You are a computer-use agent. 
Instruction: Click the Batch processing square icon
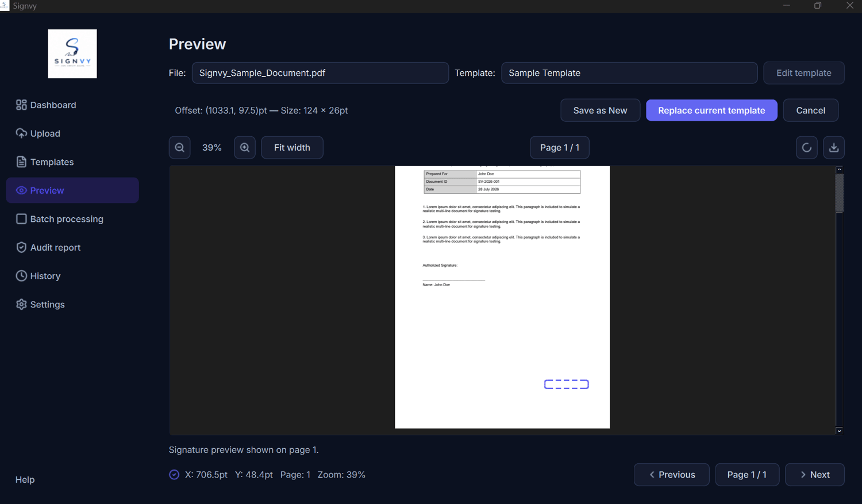pos(21,219)
